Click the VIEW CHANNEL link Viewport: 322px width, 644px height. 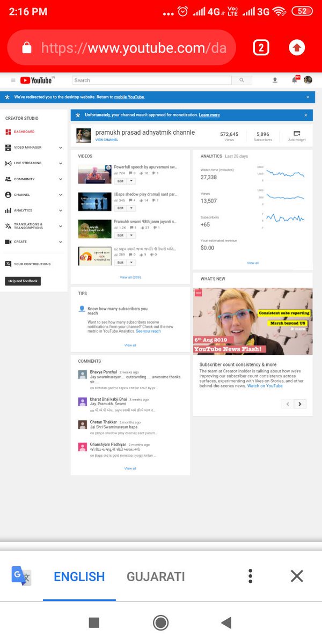point(107,140)
